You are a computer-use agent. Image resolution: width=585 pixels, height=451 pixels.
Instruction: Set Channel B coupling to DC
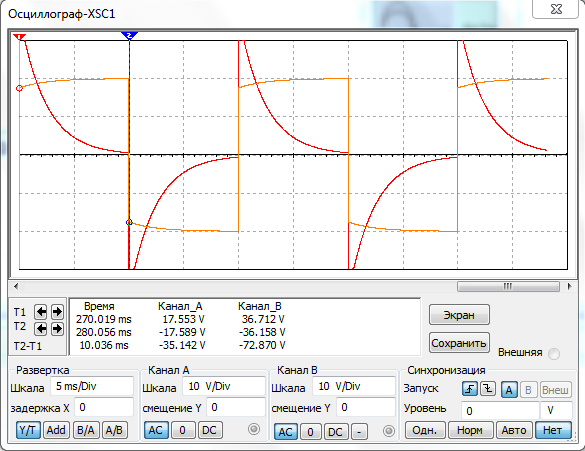(x=335, y=432)
